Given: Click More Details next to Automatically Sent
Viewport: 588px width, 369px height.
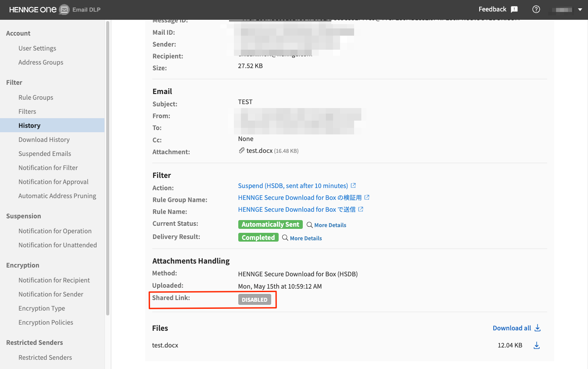Looking at the screenshot, I should click(x=330, y=225).
